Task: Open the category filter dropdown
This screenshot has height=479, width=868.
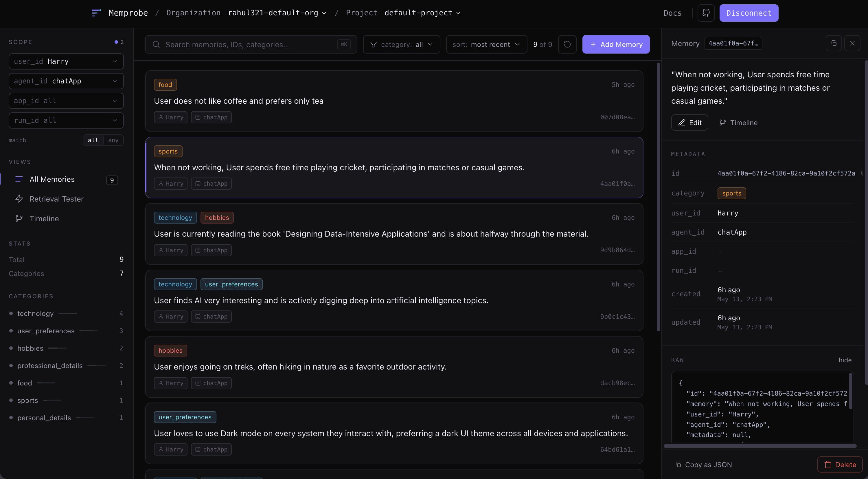Action: point(401,44)
